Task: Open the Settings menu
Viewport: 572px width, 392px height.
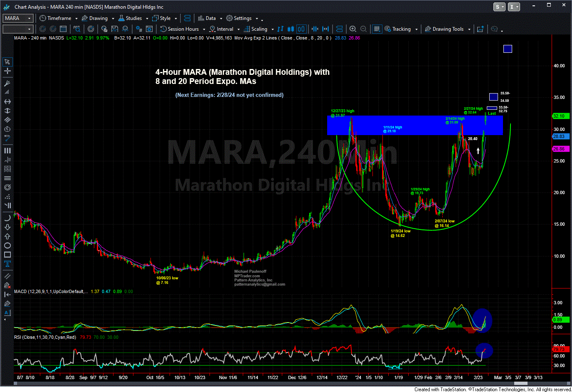Action: pos(239,18)
